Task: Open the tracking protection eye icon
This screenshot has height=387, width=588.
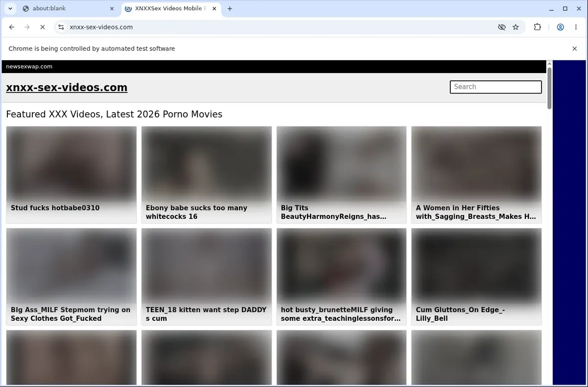Action: (501, 27)
